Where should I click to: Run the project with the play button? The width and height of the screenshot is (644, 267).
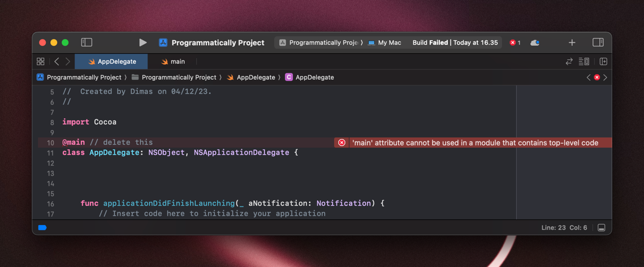pos(142,42)
